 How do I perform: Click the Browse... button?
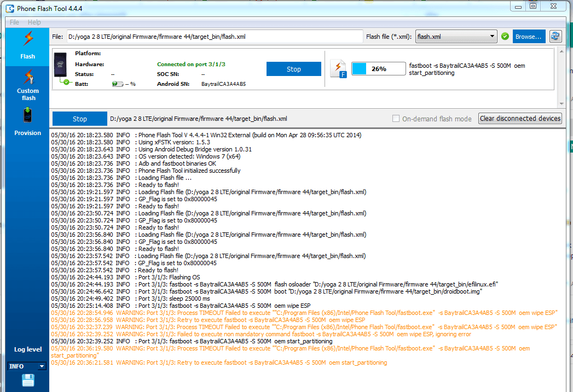click(x=529, y=37)
